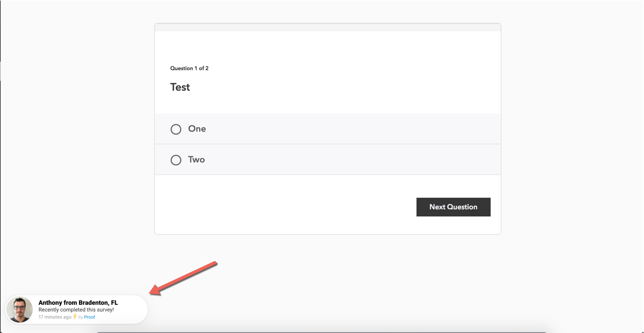644x333 pixels.
Task: Click the "Two" answer label text
Action: (x=196, y=160)
